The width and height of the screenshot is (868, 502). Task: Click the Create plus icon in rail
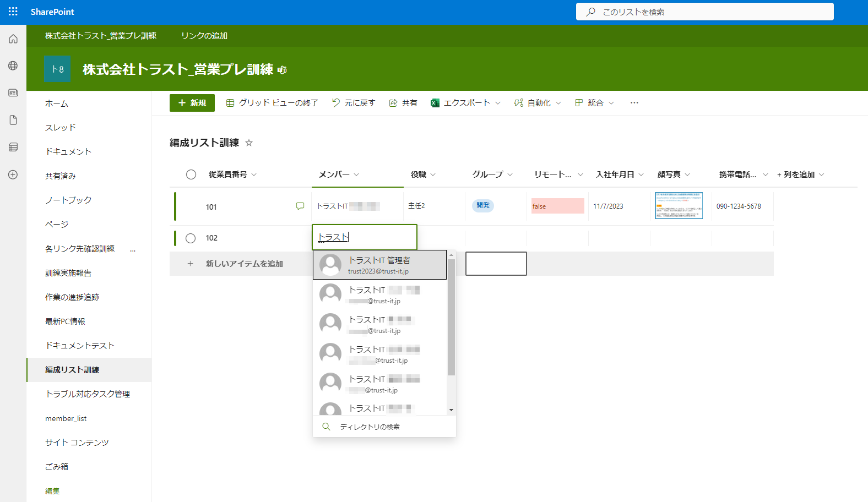13,174
